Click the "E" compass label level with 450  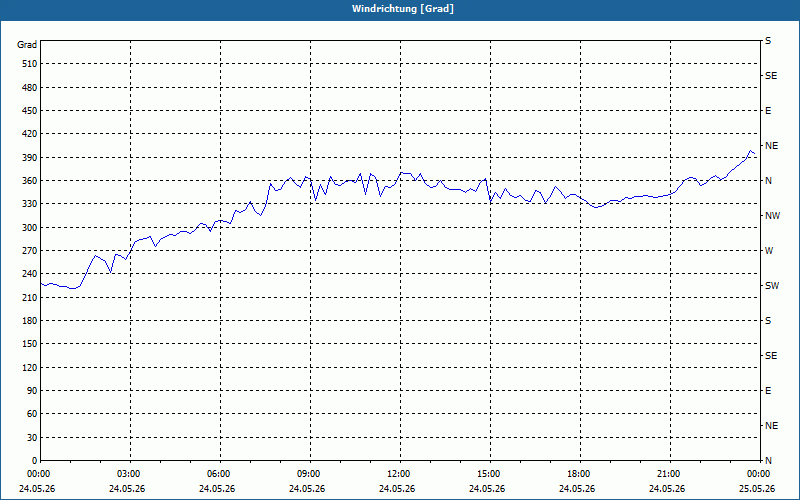pyautogui.click(x=768, y=111)
